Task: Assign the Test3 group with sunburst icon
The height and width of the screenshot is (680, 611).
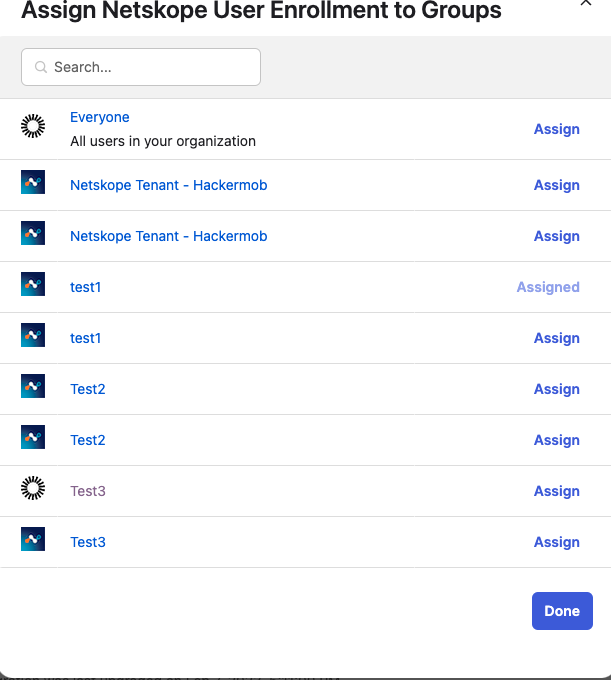Action: pos(556,491)
